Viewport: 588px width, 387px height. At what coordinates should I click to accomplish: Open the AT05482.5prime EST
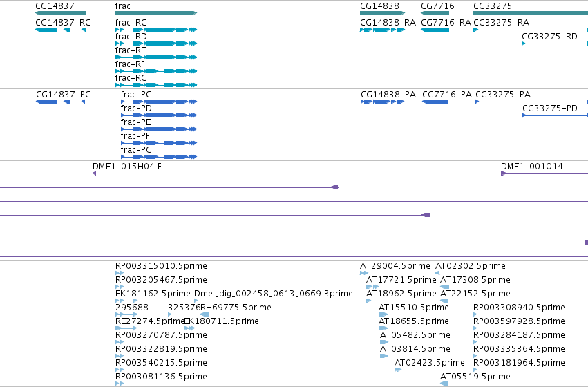[x=384, y=342]
